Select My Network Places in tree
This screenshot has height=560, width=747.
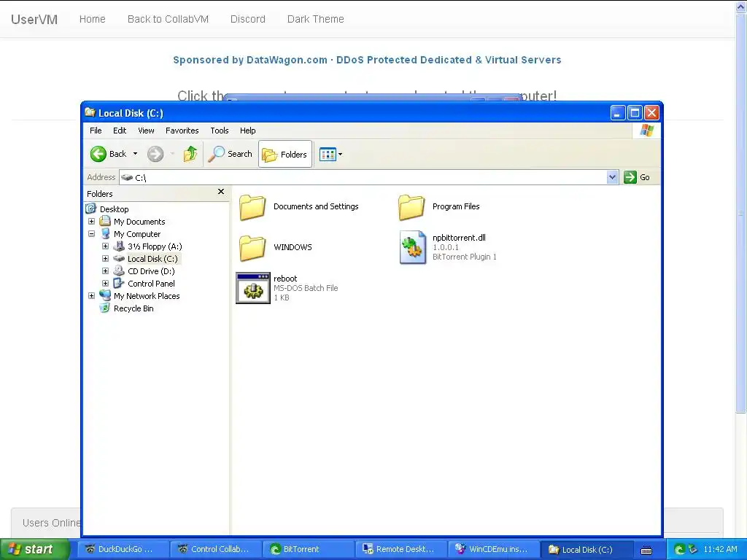click(x=146, y=296)
